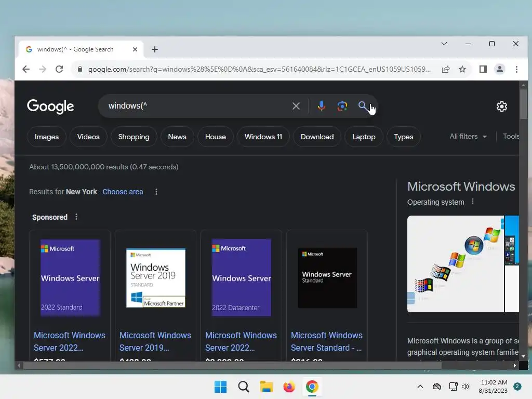Submit the search with the magnifier icon

tap(363, 106)
